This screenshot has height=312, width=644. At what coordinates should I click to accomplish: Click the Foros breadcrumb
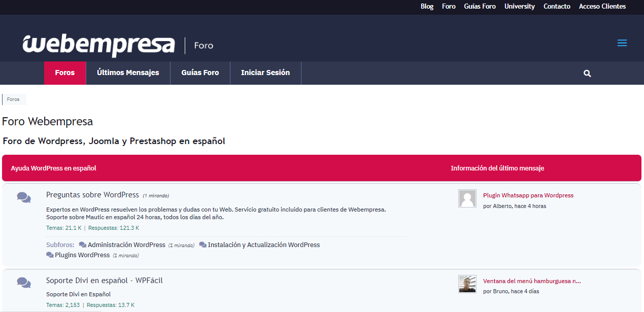click(13, 99)
